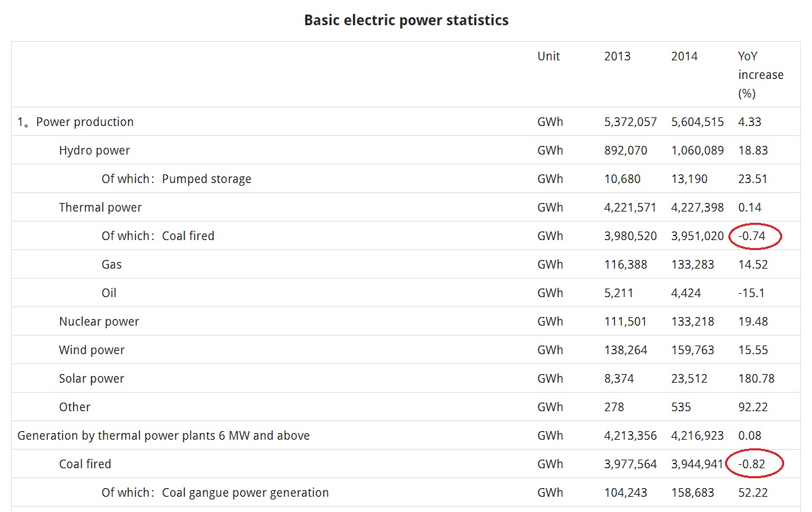Click the 2014 column header
Image resolution: width=812 pixels, height=512 pixels.
[x=684, y=56]
